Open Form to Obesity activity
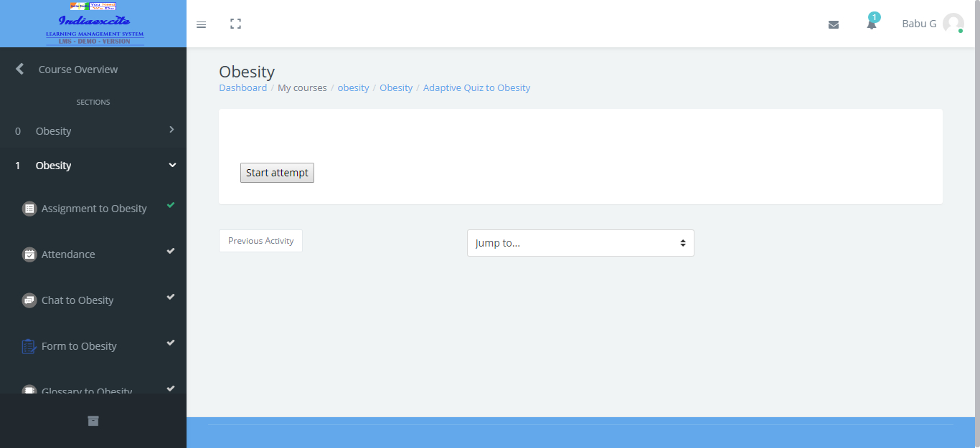This screenshot has width=980, height=448. 79,346
